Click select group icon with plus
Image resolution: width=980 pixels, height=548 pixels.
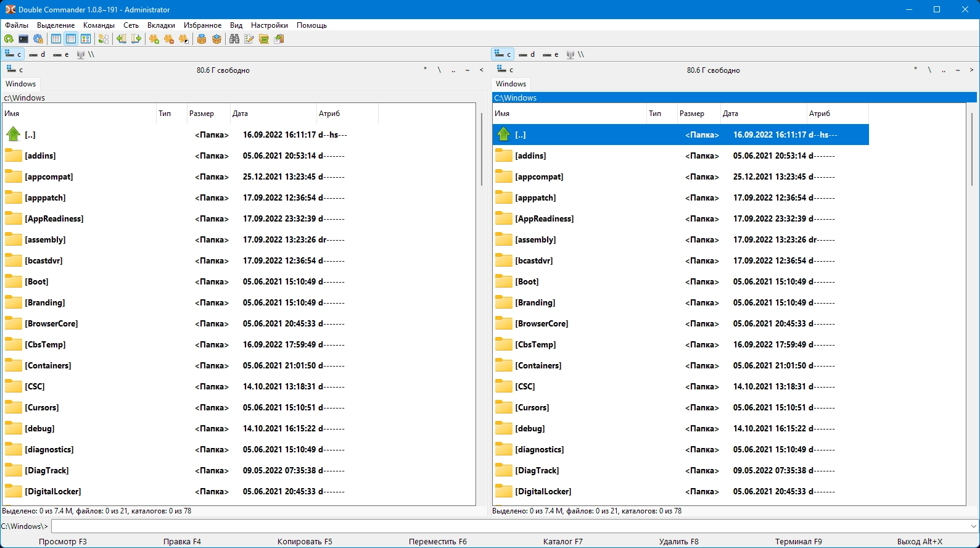click(x=154, y=39)
